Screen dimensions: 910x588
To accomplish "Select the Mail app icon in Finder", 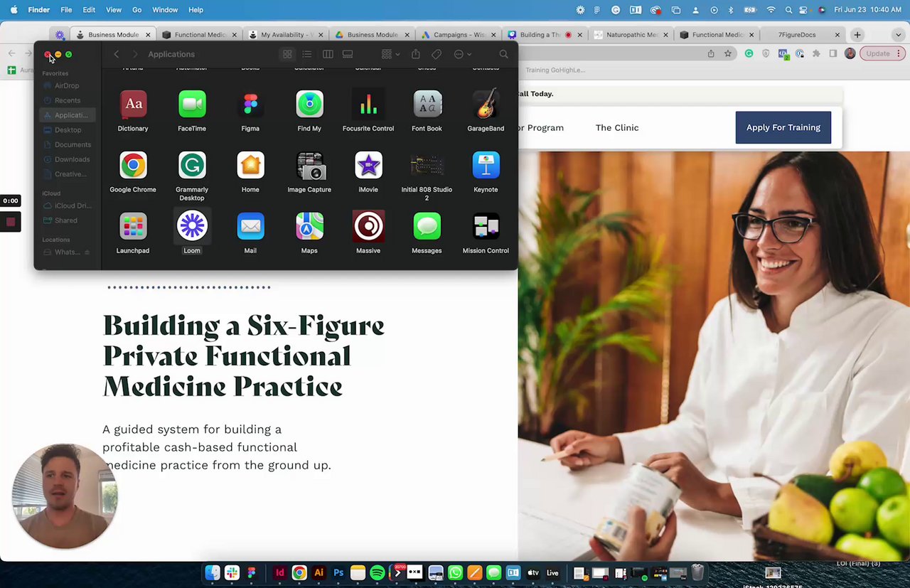I will 250,227.
